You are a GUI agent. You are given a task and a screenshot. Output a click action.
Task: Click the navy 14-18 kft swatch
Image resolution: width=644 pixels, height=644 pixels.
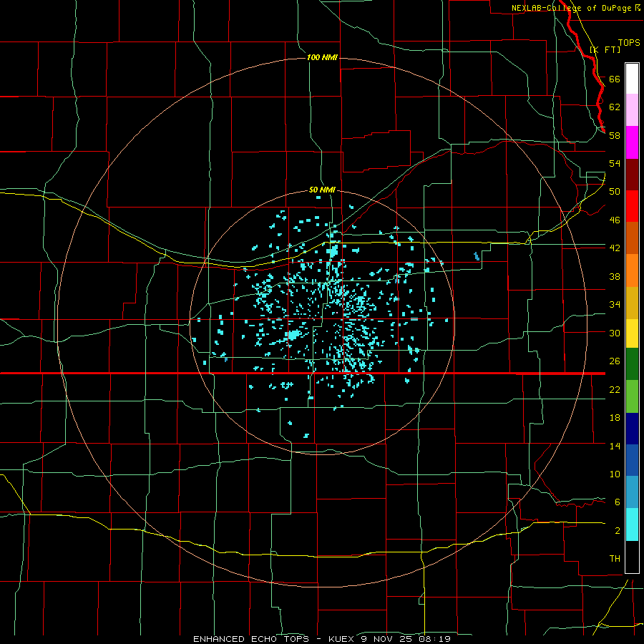[632, 429]
